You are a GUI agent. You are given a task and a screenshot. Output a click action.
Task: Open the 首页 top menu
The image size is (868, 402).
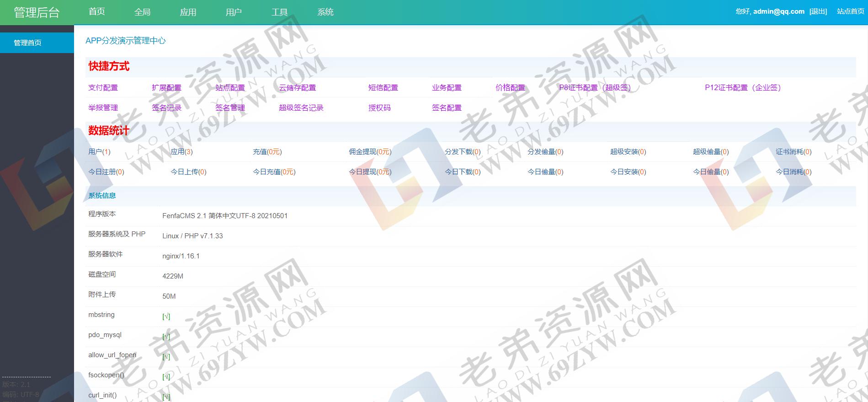[97, 12]
